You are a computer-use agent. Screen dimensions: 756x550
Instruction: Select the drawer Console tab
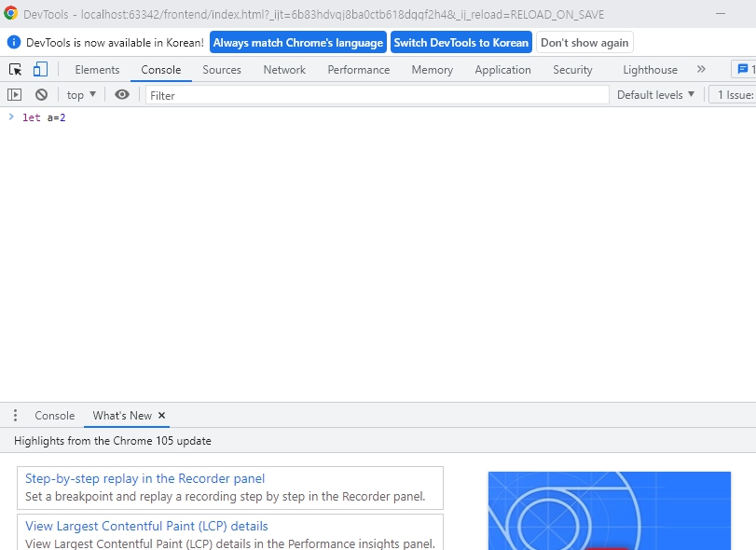tap(54, 416)
